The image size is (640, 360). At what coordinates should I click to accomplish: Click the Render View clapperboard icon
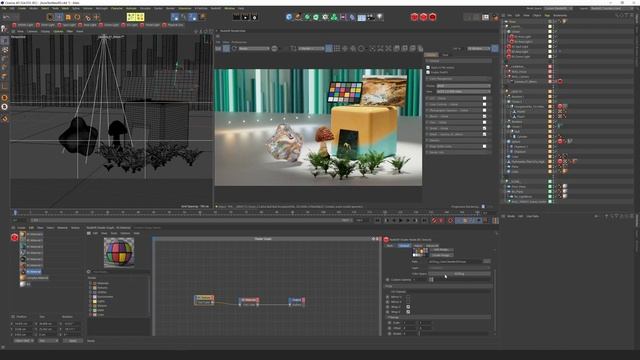click(236, 17)
